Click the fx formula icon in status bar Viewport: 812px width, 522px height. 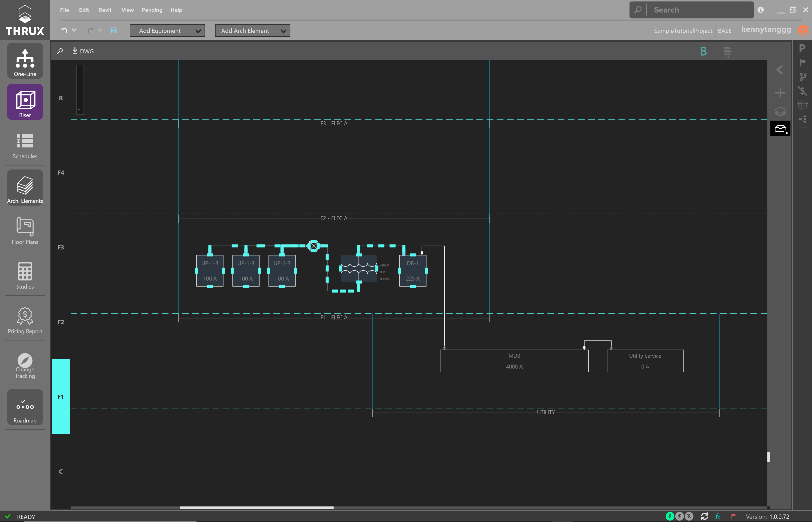tap(718, 516)
